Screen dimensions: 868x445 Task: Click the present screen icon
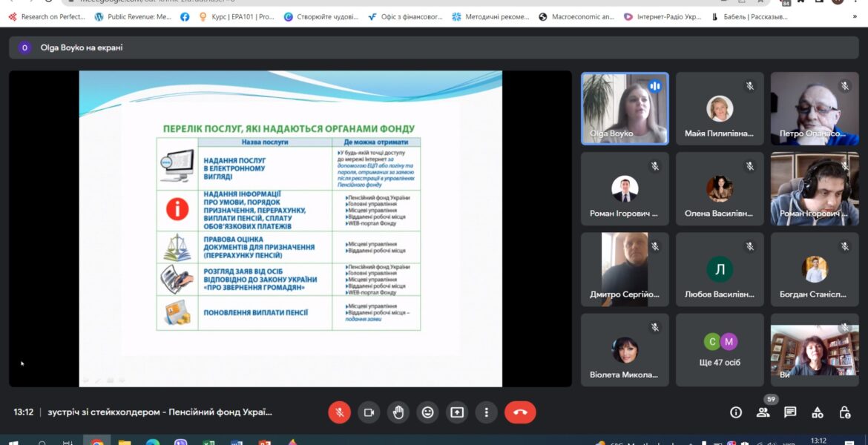click(x=457, y=412)
